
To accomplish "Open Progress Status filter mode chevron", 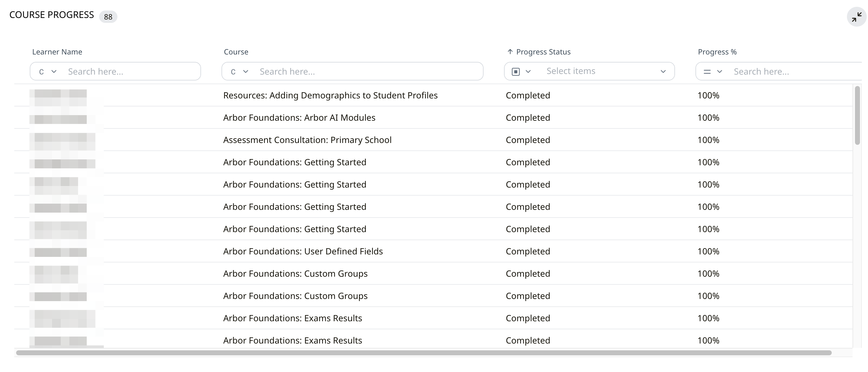I will pos(528,71).
